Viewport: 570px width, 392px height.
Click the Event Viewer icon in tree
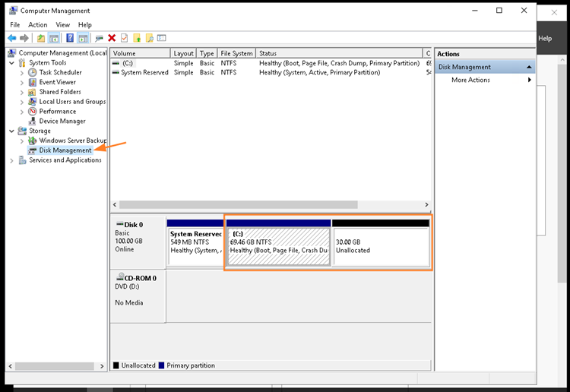(x=33, y=82)
